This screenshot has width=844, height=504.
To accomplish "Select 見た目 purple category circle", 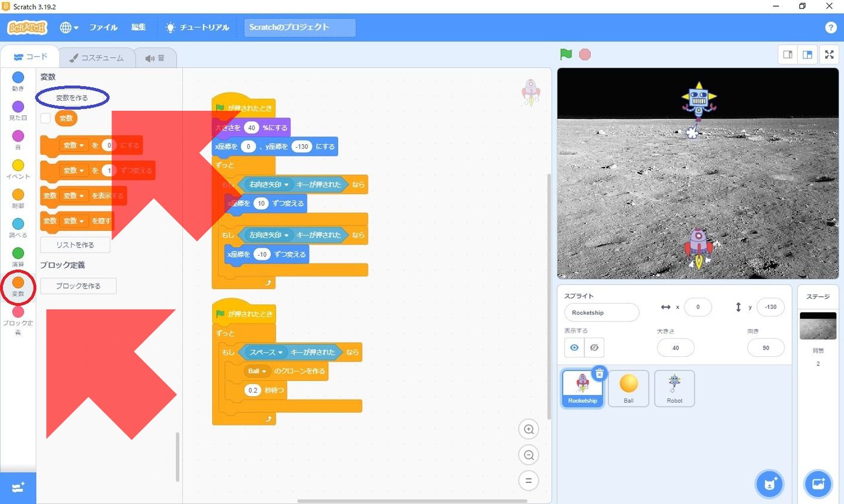I will [x=18, y=107].
